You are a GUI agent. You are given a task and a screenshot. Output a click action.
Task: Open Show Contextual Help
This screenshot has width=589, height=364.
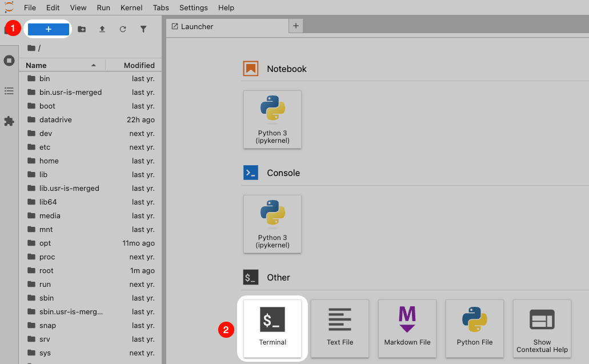pos(542,329)
